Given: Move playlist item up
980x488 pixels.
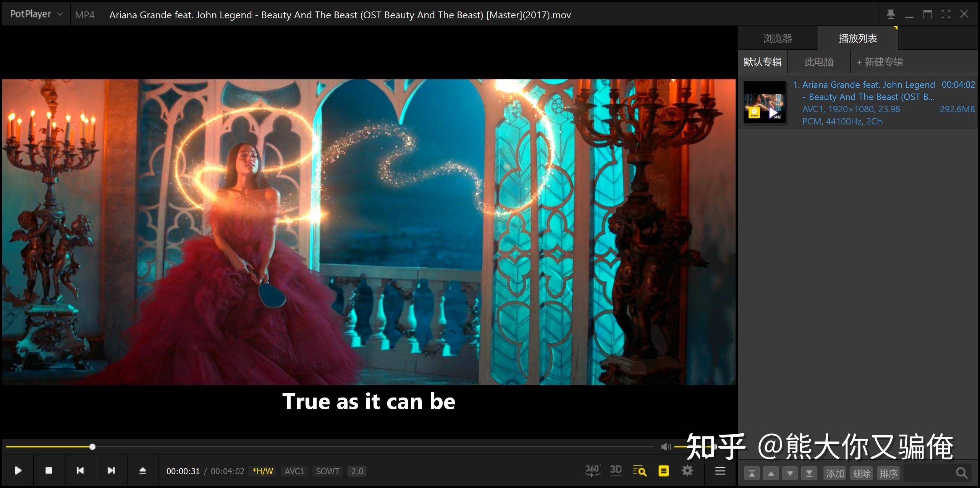Looking at the screenshot, I should point(771,473).
